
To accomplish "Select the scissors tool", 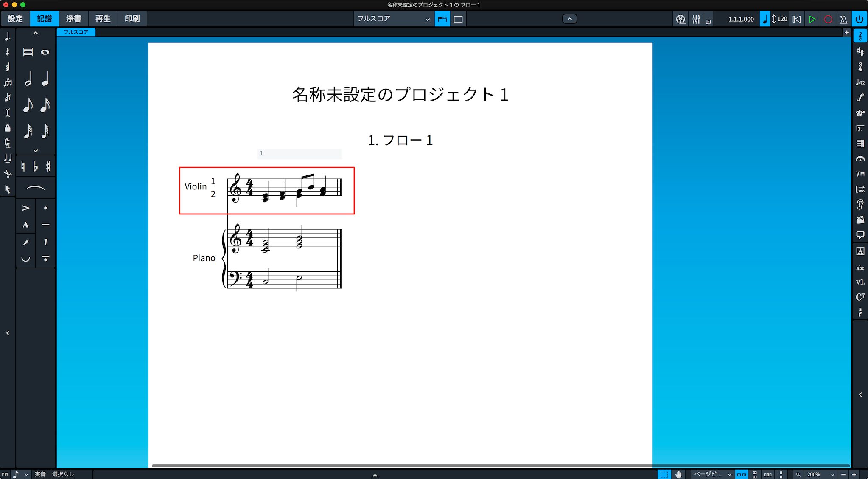I will click(8, 174).
